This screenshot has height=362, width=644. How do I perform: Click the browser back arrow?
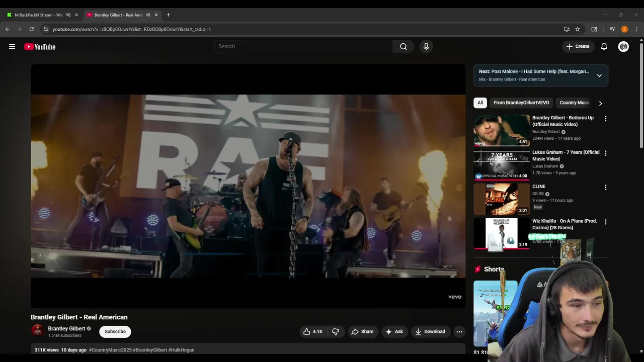tap(7, 29)
